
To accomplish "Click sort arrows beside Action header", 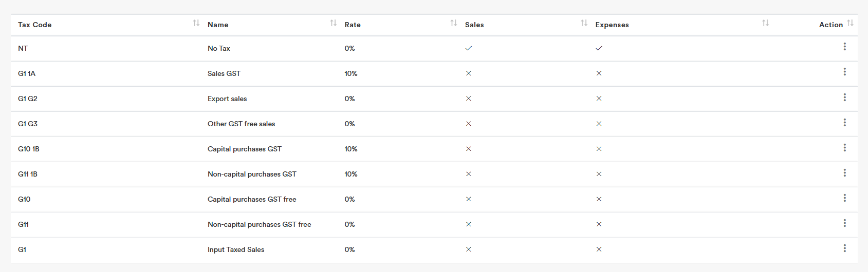I will click(850, 23).
